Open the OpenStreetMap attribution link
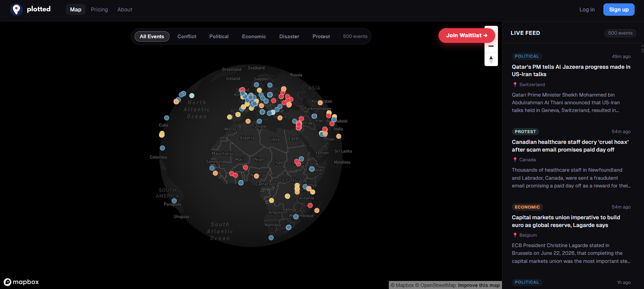This screenshot has width=644, height=289. click(435, 285)
